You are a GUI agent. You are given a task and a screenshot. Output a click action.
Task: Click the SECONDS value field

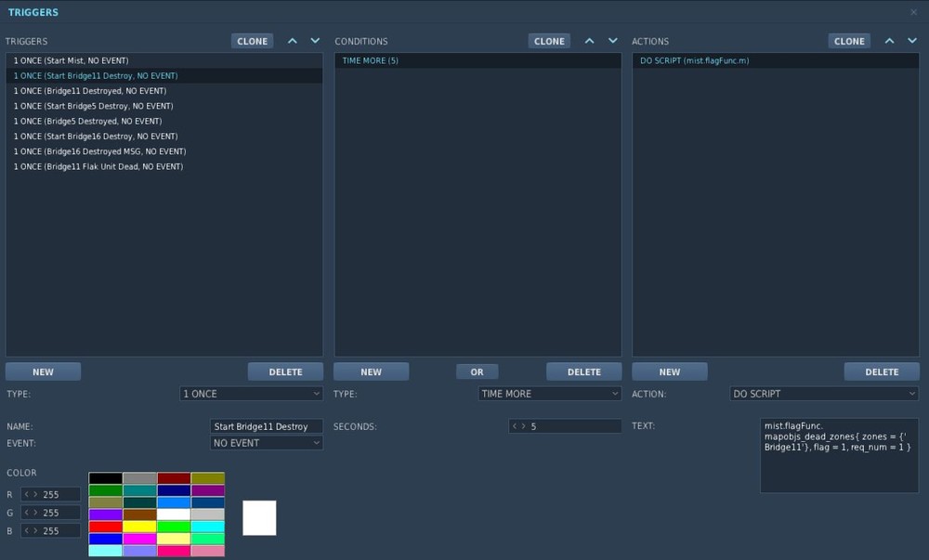coord(565,426)
